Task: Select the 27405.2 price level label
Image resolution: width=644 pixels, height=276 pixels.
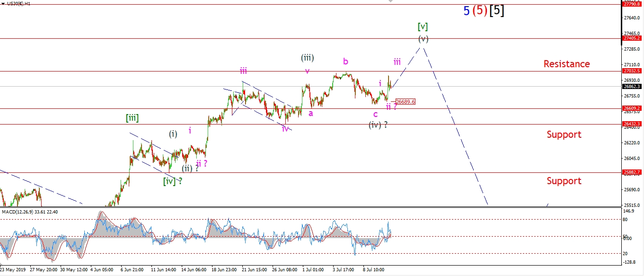Action: pos(632,38)
